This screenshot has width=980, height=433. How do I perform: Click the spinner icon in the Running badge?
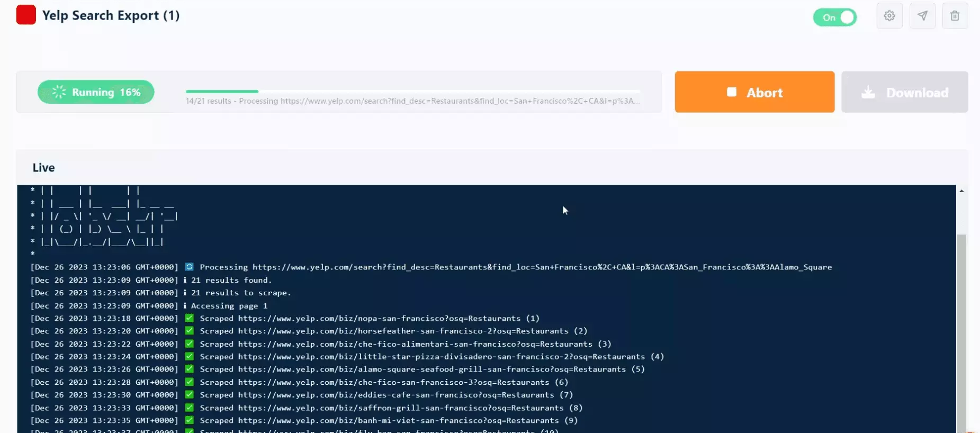tap(59, 92)
